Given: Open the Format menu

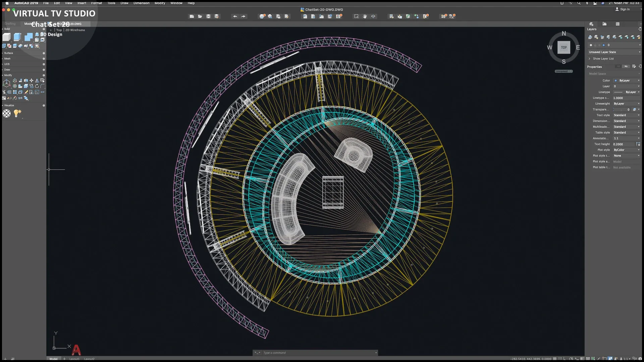Looking at the screenshot, I should (x=96, y=3).
